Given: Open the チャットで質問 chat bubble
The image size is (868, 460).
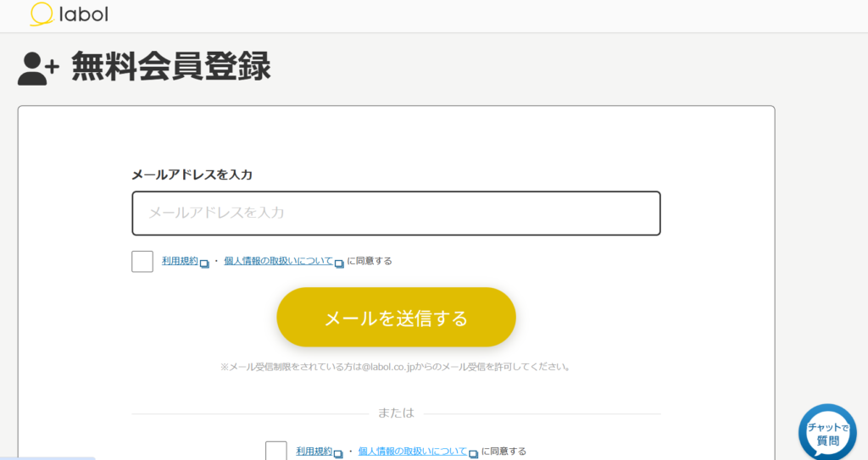Looking at the screenshot, I should tap(827, 433).
